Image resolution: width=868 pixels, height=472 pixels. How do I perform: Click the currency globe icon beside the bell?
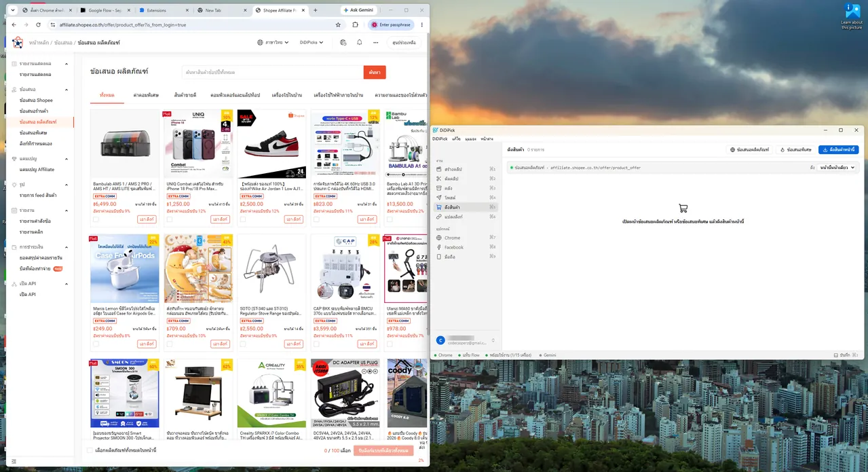(343, 42)
